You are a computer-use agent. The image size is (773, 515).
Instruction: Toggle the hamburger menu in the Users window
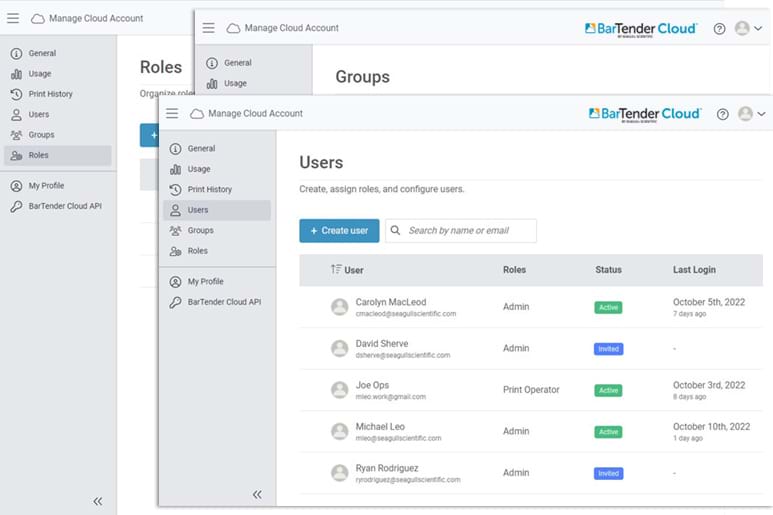(x=172, y=113)
